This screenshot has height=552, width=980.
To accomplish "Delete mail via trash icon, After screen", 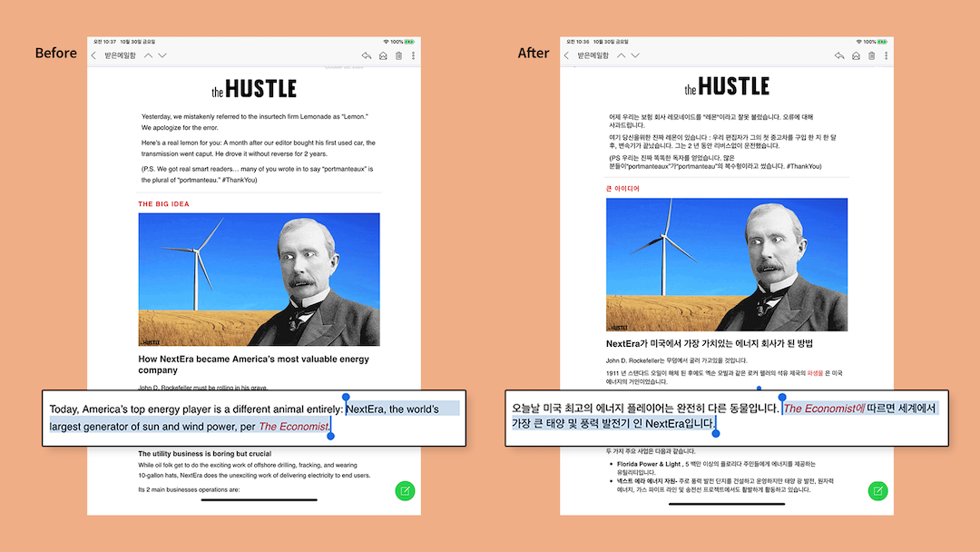I will click(872, 55).
